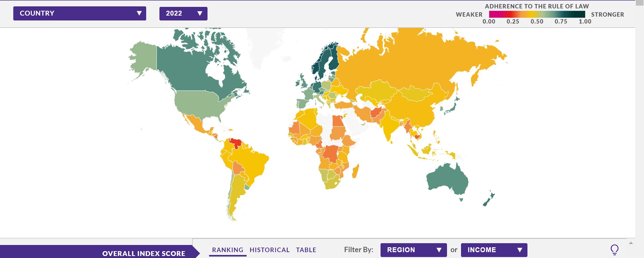644x258 pixels.
Task: Open the REGION filter dropdown
Action: (413, 249)
